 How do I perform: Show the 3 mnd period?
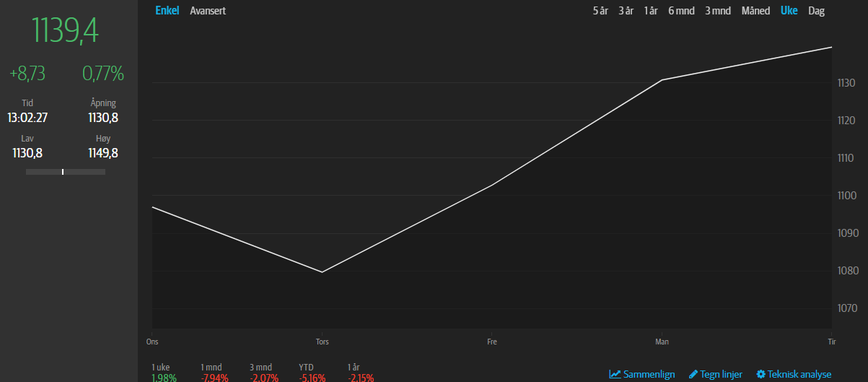click(718, 11)
